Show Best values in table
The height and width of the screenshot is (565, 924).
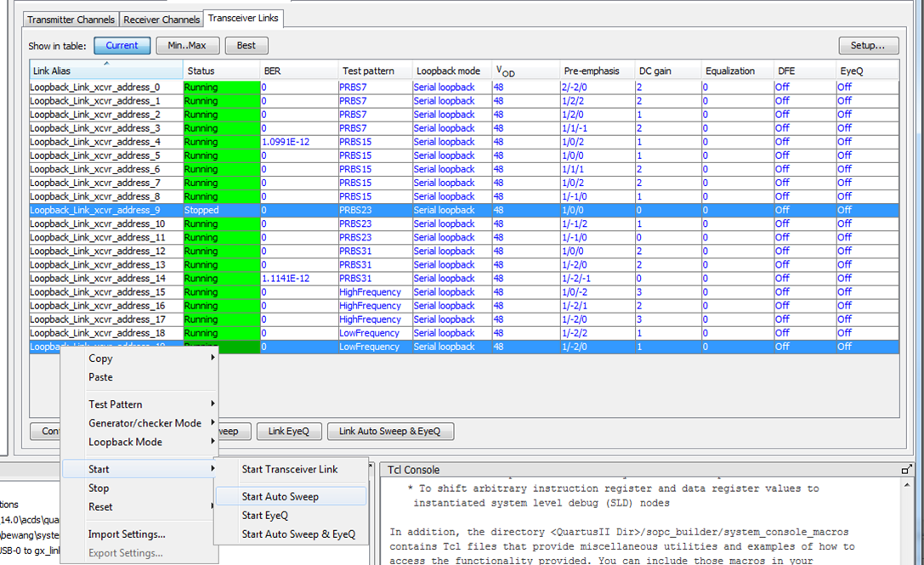pos(247,46)
